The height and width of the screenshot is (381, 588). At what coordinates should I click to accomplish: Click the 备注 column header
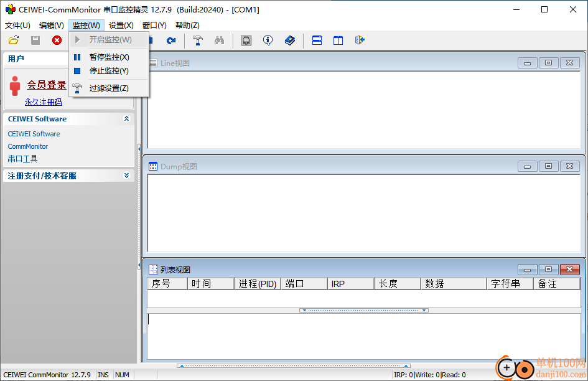(x=557, y=283)
